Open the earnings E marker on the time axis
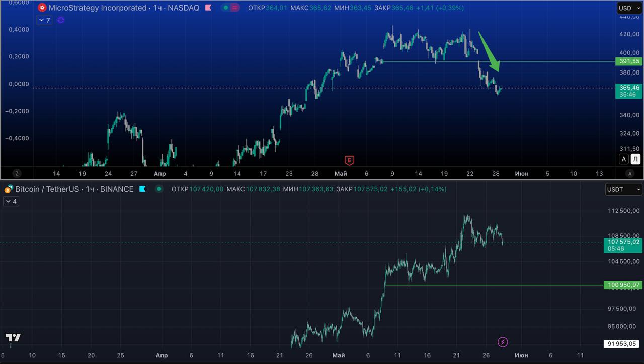Image resolution: width=644 pixels, height=364 pixels. [349, 160]
